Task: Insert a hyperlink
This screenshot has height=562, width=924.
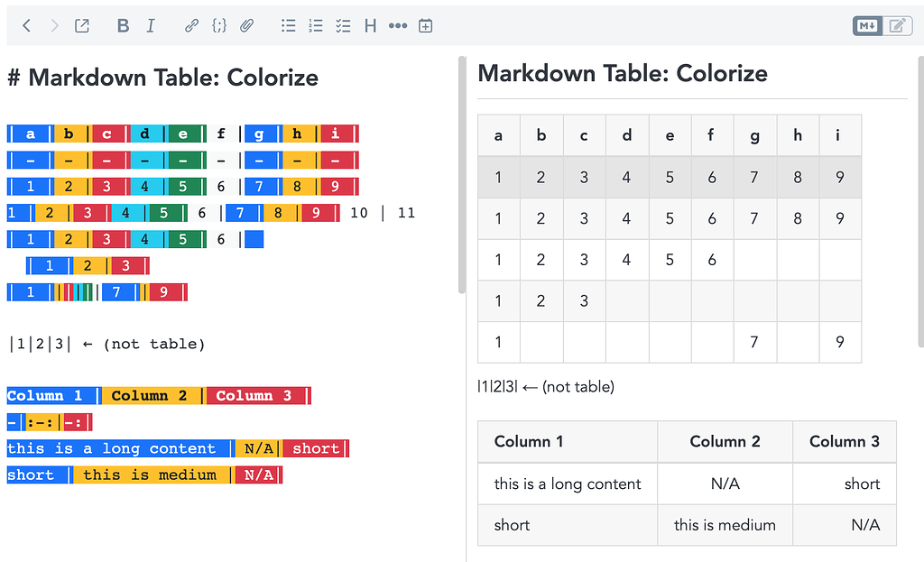Action: tap(191, 26)
